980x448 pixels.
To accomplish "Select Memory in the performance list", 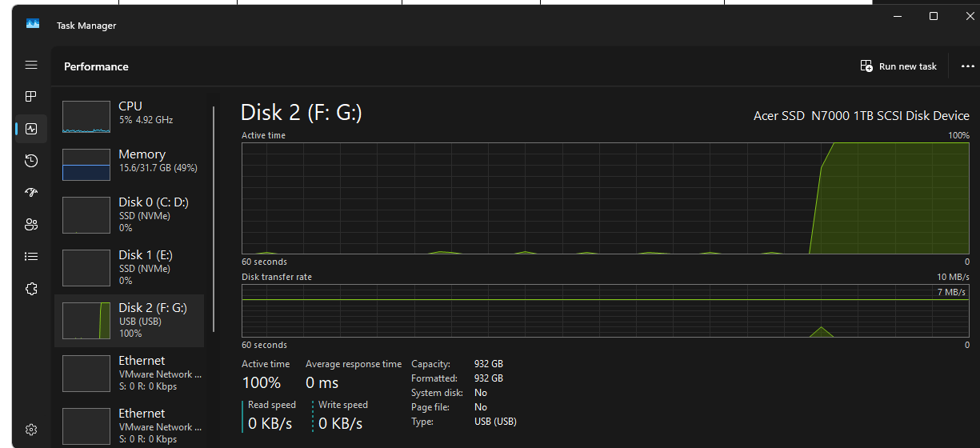I will tap(129, 165).
